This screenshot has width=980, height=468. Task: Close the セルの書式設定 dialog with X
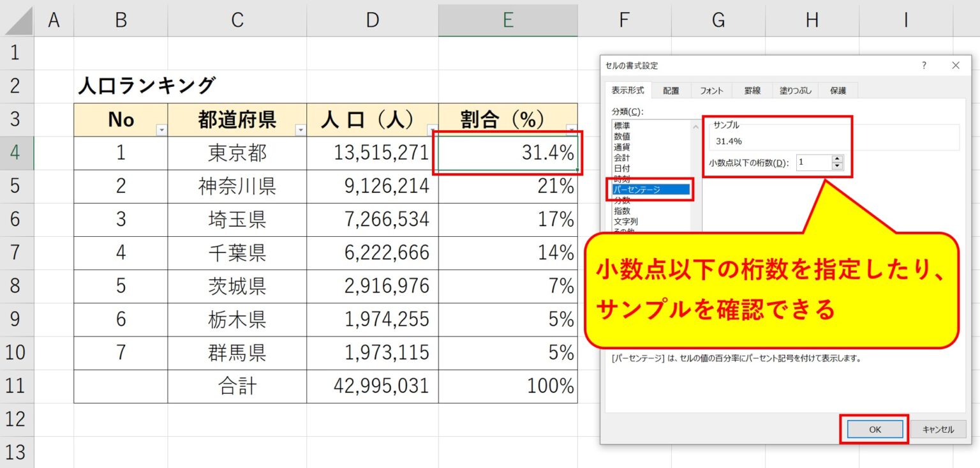(x=955, y=65)
